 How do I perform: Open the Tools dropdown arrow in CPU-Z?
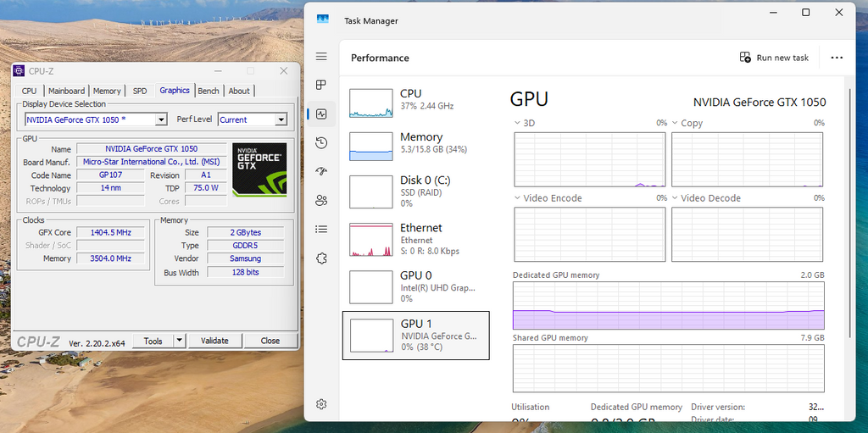180,341
